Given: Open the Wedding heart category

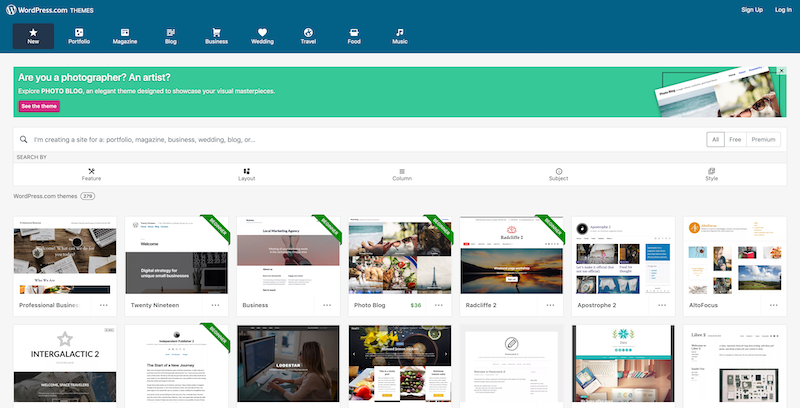Looking at the screenshot, I should [x=262, y=36].
